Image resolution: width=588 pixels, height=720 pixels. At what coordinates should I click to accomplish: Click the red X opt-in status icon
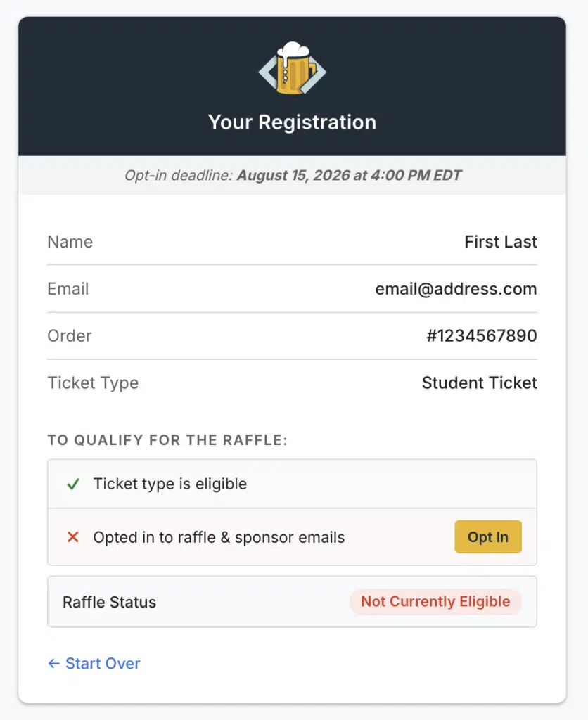coord(72,538)
